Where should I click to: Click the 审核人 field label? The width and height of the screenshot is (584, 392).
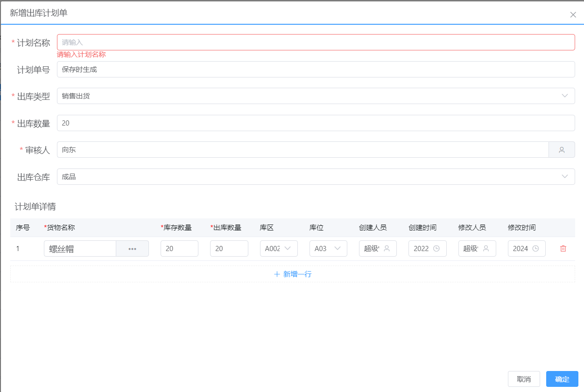click(37, 150)
